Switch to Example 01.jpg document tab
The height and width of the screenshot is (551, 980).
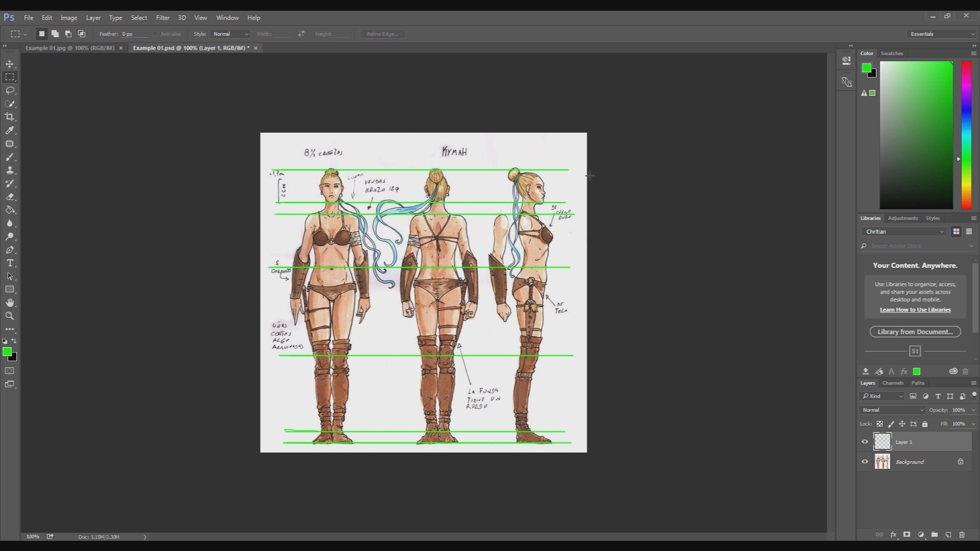pos(70,48)
